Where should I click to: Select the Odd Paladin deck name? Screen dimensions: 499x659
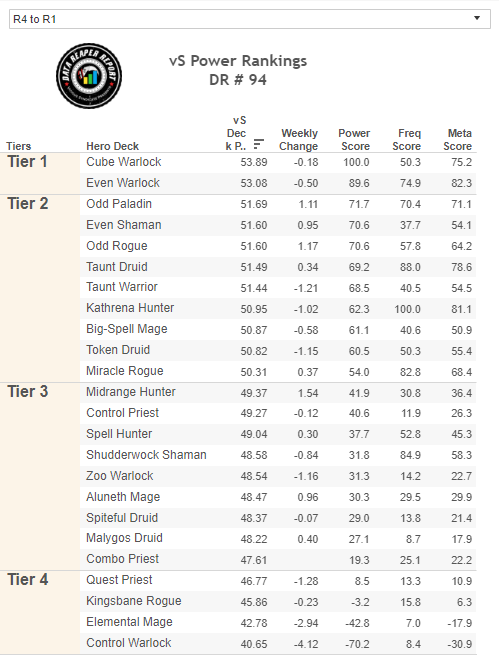tap(119, 204)
